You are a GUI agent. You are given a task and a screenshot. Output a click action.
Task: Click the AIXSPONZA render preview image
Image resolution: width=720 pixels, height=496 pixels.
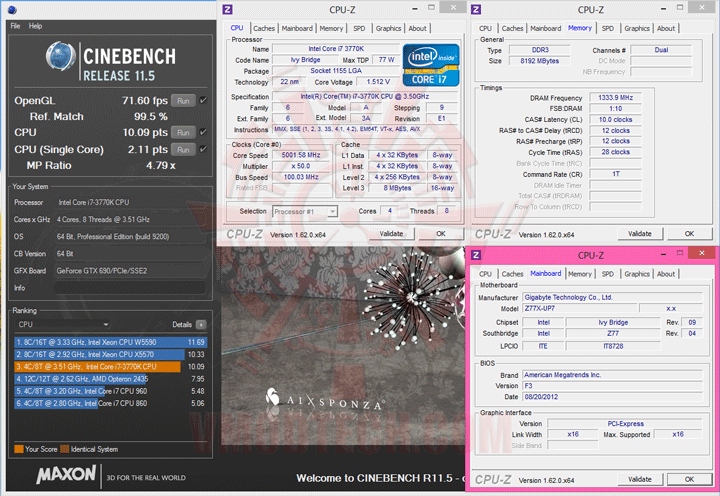coord(342,347)
